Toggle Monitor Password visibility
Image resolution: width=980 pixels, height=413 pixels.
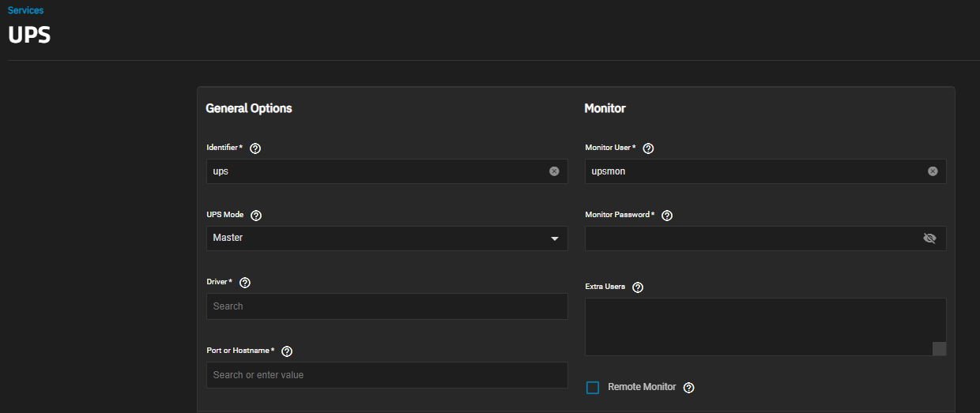[x=929, y=238]
